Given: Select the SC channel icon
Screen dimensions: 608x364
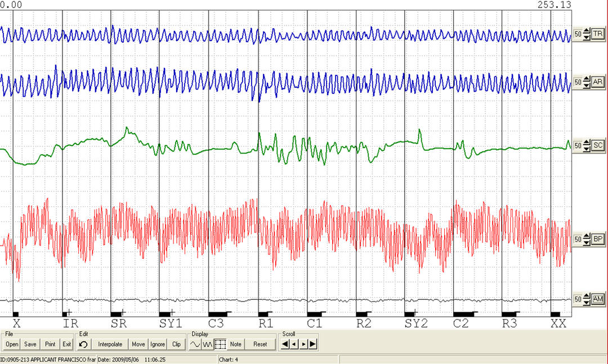Looking at the screenshot, I should [x=598, y=146].
